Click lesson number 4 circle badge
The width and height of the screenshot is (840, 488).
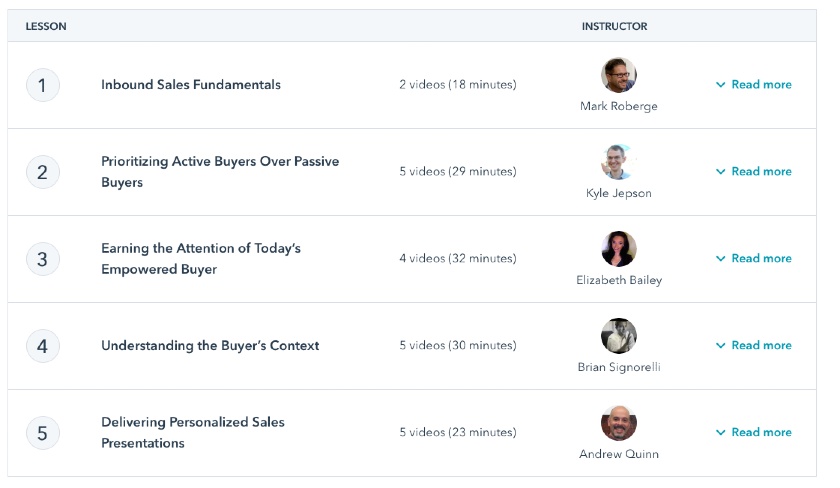click(42, 346)
